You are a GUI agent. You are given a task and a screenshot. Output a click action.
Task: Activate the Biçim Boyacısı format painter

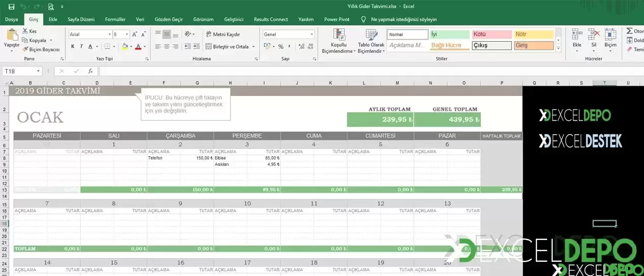click(41, 49)
